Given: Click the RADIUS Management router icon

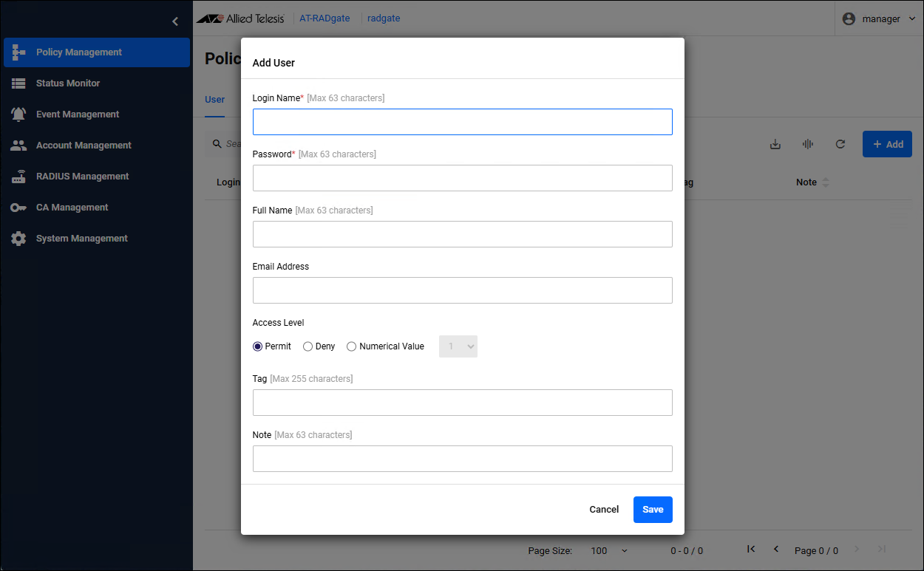Looking at the screenshot, I should pos(19,177).
